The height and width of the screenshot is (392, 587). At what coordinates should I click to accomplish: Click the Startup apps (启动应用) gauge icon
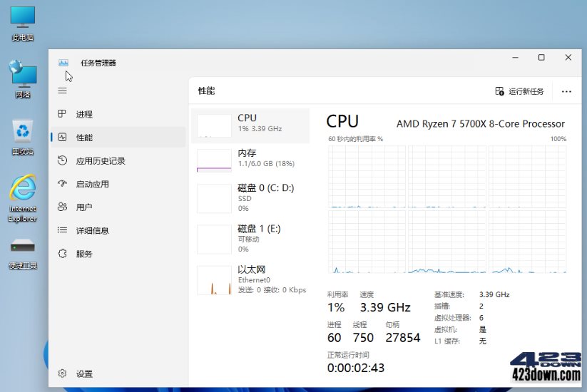click(x=62, y=184)
